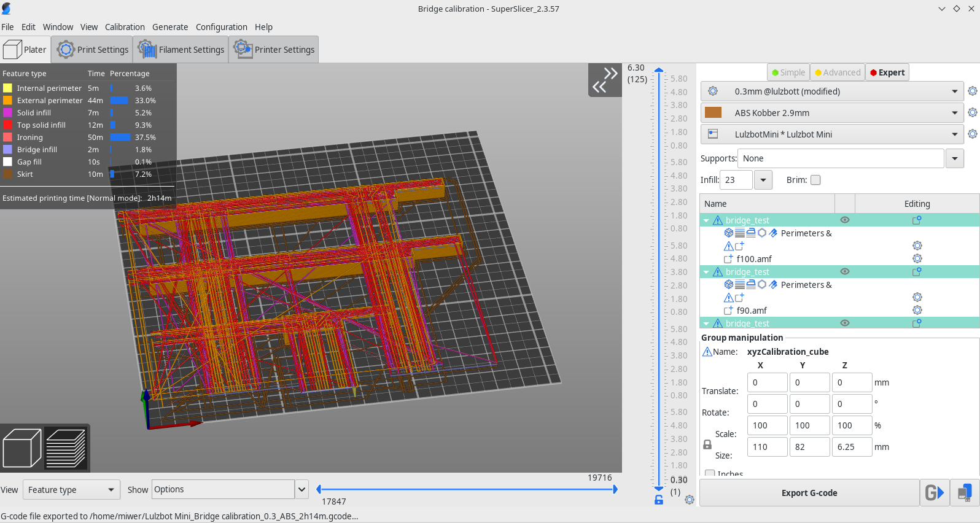
Task: Click horizontal move slider right handle
Action: (615, 489)
